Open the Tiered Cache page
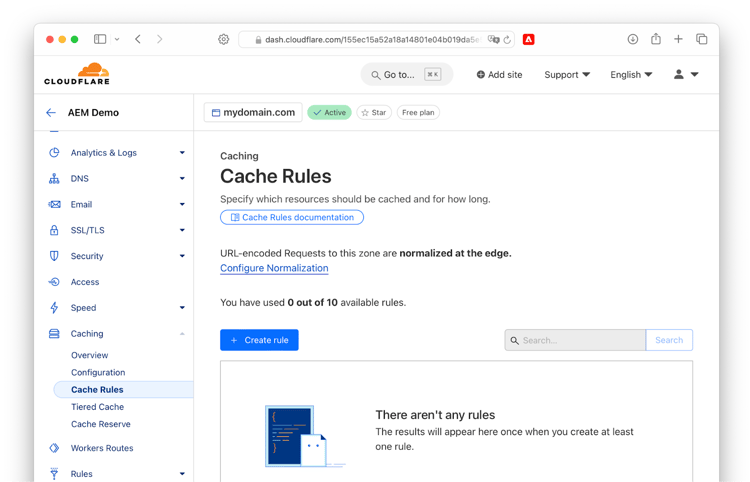Image resolution: width=750 pixels, height=482 pixels. pyautogui.click(x=98, y=407)
